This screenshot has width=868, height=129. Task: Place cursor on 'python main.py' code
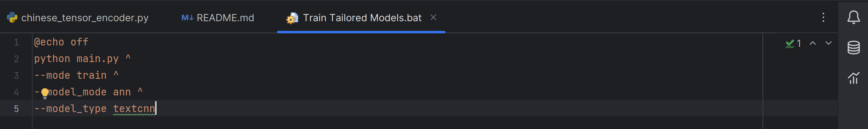pyautogui.click(x=76, y=59)
